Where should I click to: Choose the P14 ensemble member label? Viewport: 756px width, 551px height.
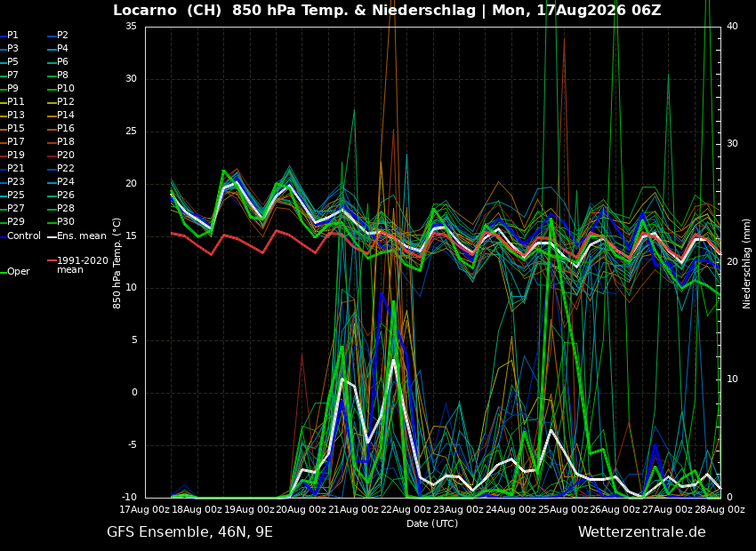[60, 116]
